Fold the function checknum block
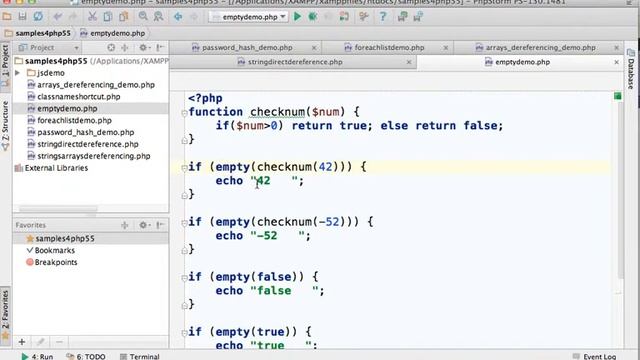The width and height of the screenshot is (640, 360). (x=184, y=113)
